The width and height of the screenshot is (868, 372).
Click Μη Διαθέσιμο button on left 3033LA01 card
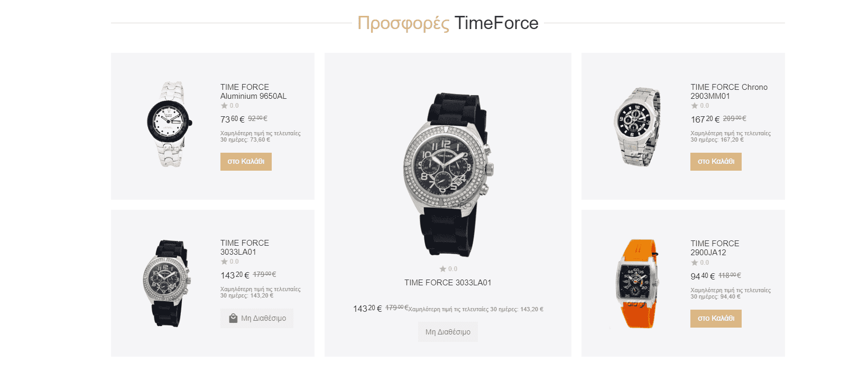click(257, 318)
